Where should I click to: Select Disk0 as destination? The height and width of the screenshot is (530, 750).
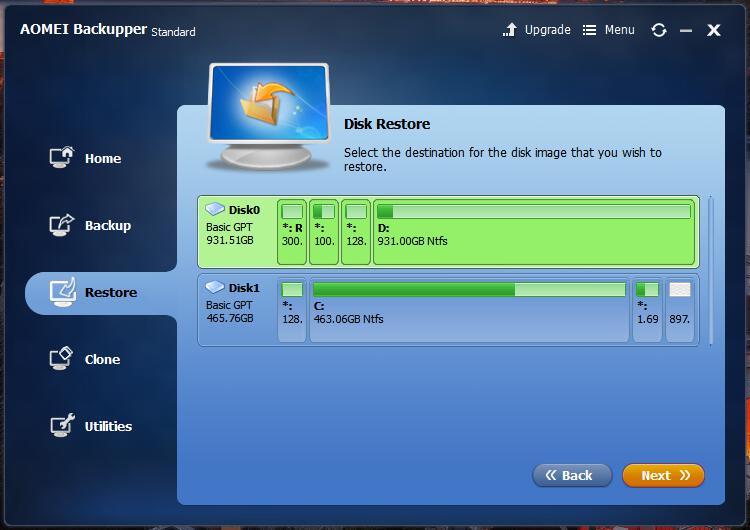tap(448, 232)
